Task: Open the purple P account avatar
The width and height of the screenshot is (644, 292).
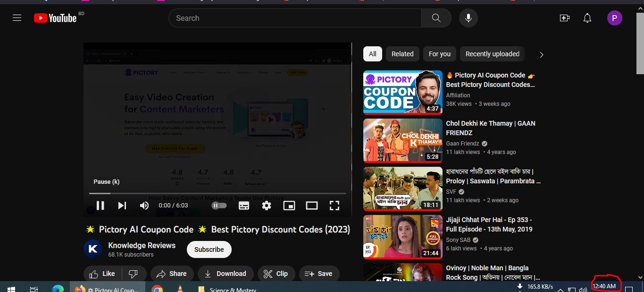Action: tap(614, 18)
